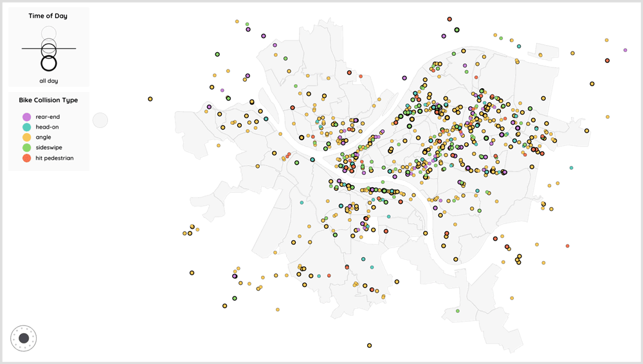
Task: Click the lone green sideswipe point in southeast area
Action: (x=458, y=311)
